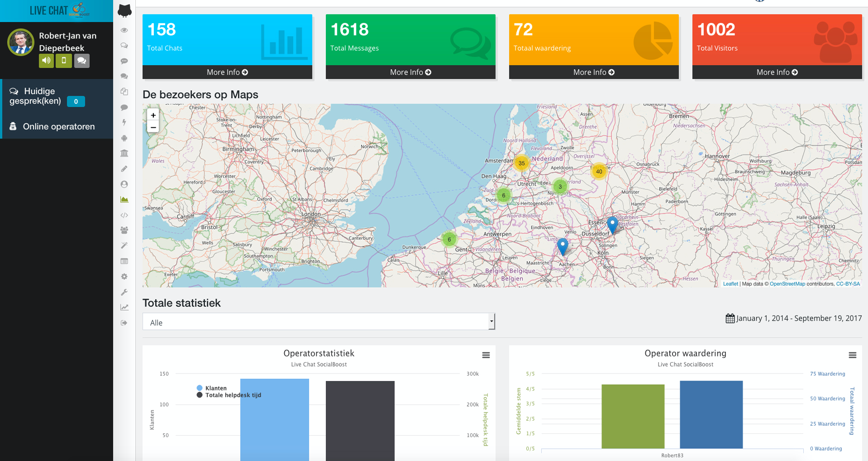
Task: Click the dark gray helpdesk tijd bar
Action: coord(360,421)
